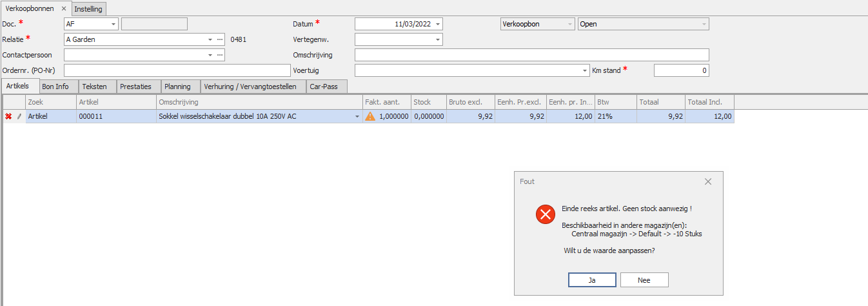Sort by the Totaal Incl. column header

pos(709,102)
